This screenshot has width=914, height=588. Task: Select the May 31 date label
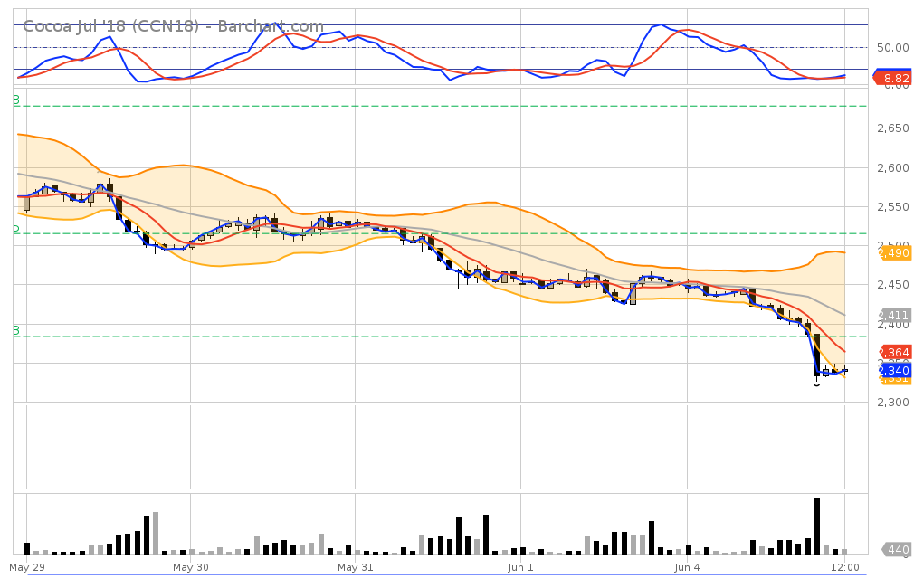(x=356, y=567)
